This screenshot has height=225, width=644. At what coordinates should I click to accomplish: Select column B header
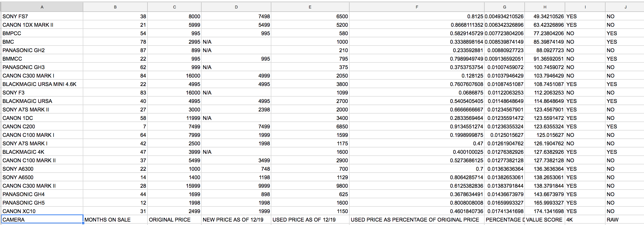point(115,7)
